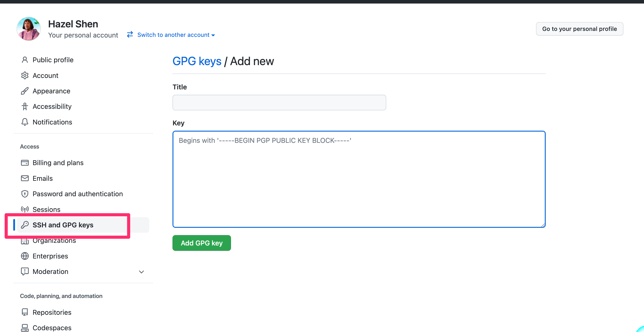The width and height of the screenshot is (644, 332).
Task: Open Billing and plans
Action: (x=83, y=163)
